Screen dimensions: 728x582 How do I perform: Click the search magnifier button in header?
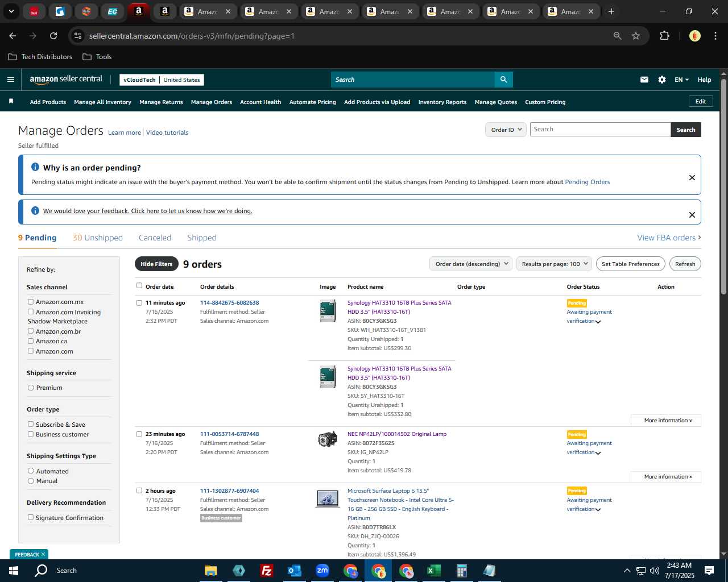tap(503, 80)
